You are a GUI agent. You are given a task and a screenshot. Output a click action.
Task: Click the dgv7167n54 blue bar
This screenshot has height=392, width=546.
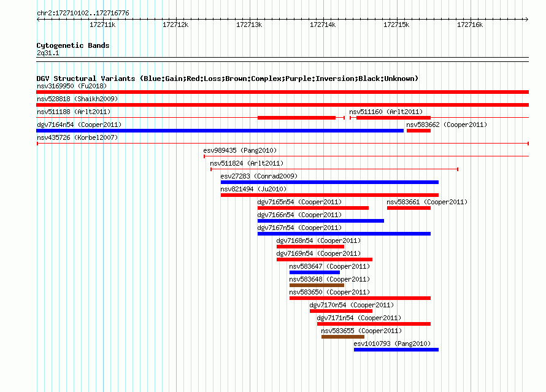(344, 234)
